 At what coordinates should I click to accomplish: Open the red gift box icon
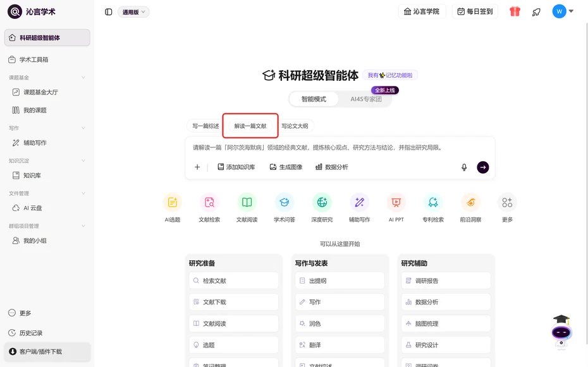click(515, 11)
